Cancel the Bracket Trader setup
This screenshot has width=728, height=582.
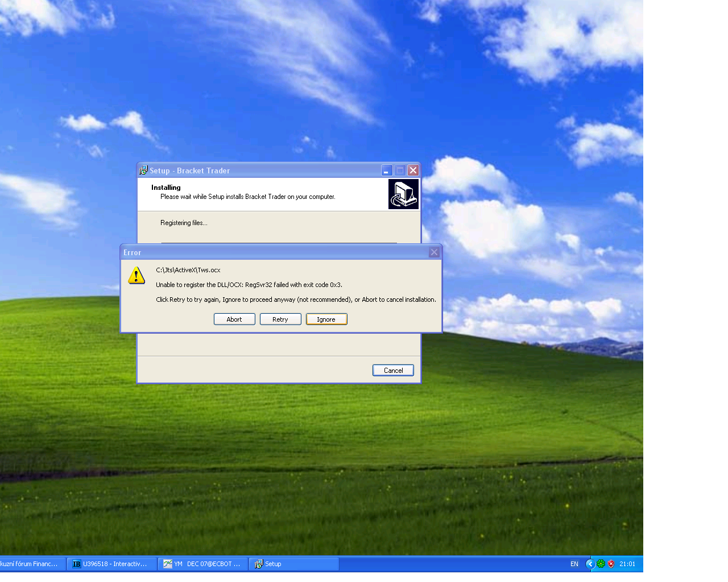pos(393,370)
